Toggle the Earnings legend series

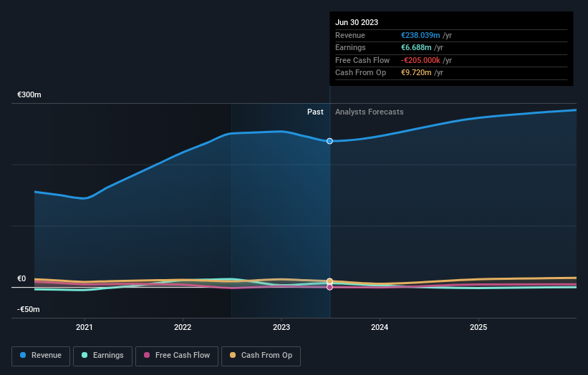[102, 356]
